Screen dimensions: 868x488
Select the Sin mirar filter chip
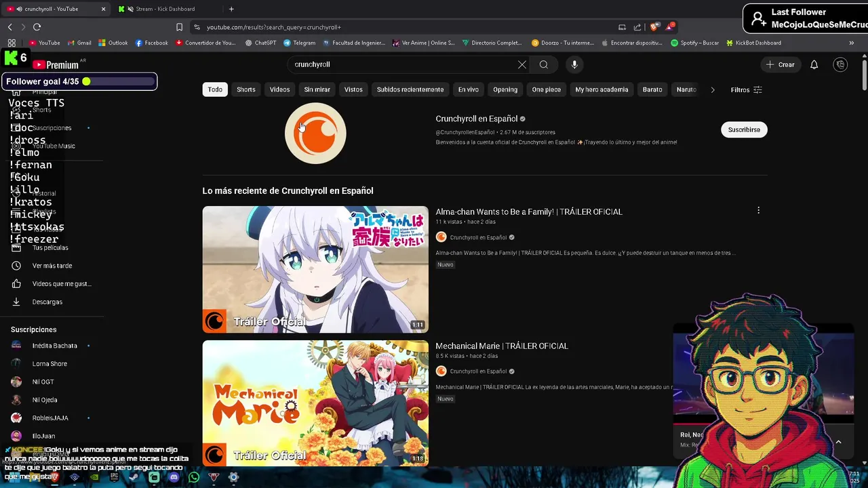click(317, 89)
